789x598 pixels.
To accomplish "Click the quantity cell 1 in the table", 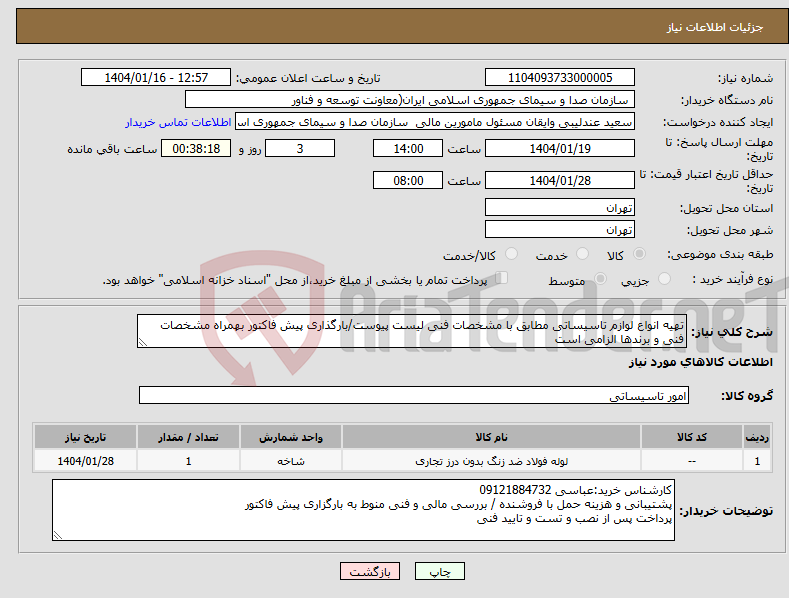I will pyautogui.click(x=188, y=461).
